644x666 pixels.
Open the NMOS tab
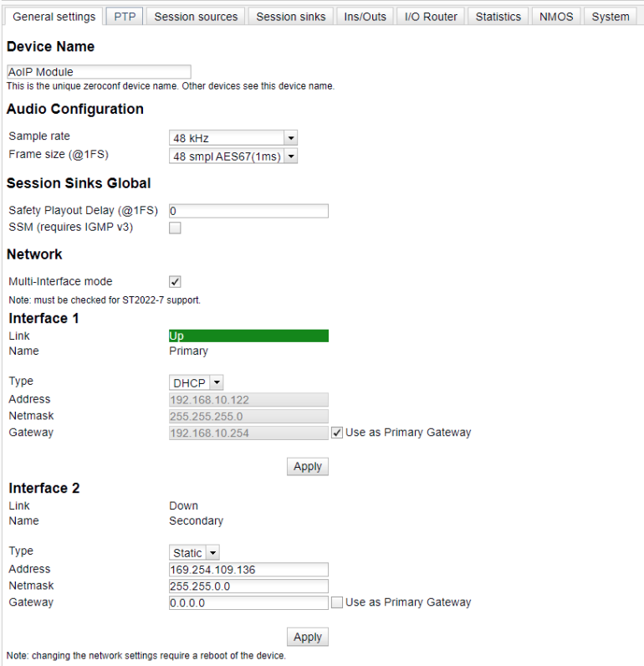556,17
